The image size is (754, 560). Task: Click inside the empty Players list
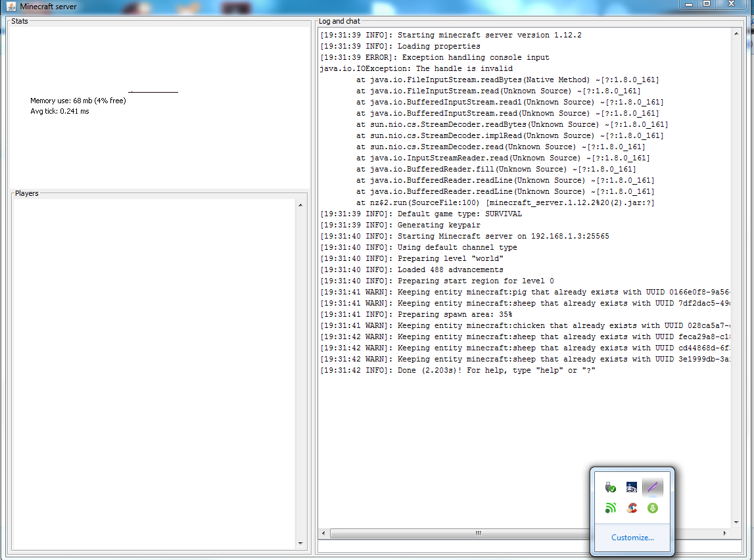154,374
